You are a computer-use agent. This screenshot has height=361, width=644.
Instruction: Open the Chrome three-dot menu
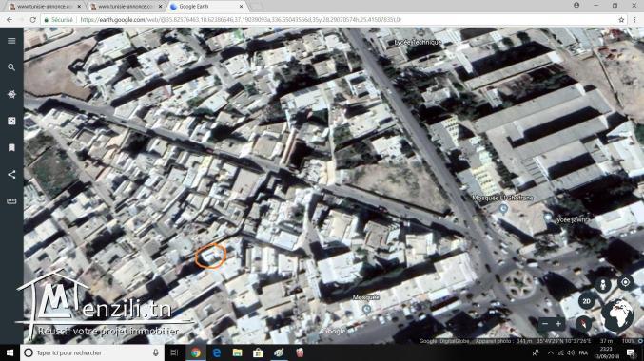pyautogui.click(x=635, y=20)
